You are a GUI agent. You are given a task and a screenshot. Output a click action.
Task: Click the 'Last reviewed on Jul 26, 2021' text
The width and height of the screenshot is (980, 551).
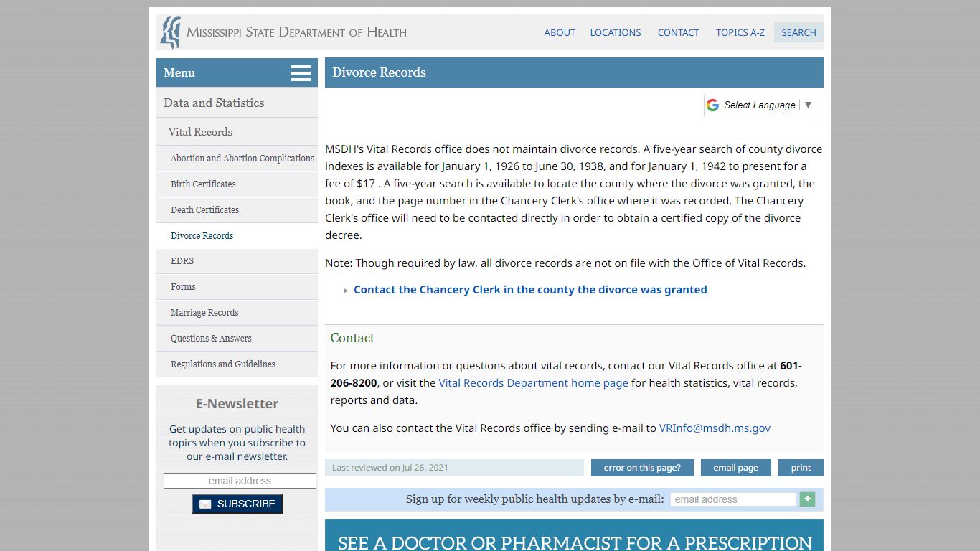[x=390, y=468]
